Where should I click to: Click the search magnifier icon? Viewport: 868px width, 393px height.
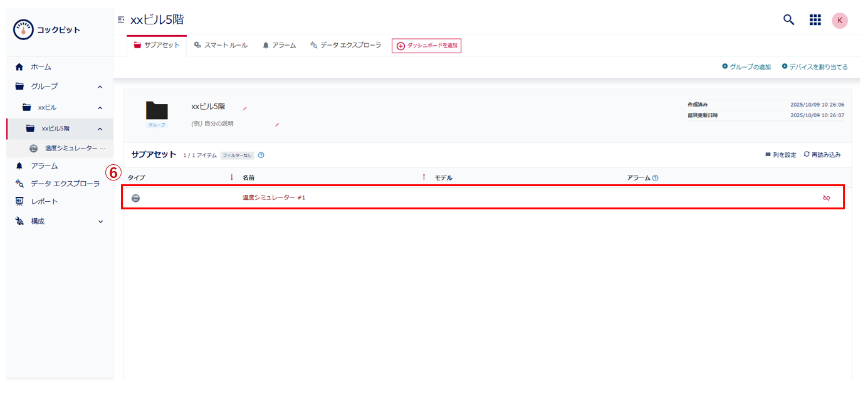[x=788, y=19]
